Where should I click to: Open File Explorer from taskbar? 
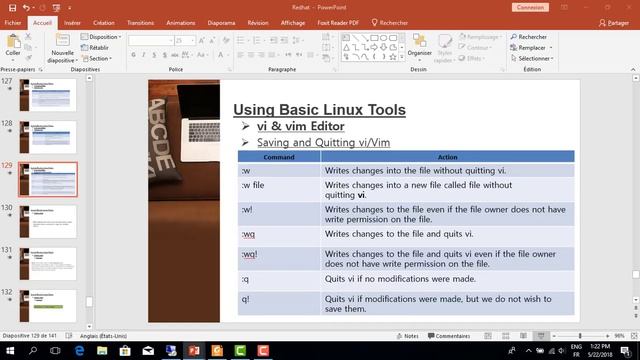coord(102,351)
